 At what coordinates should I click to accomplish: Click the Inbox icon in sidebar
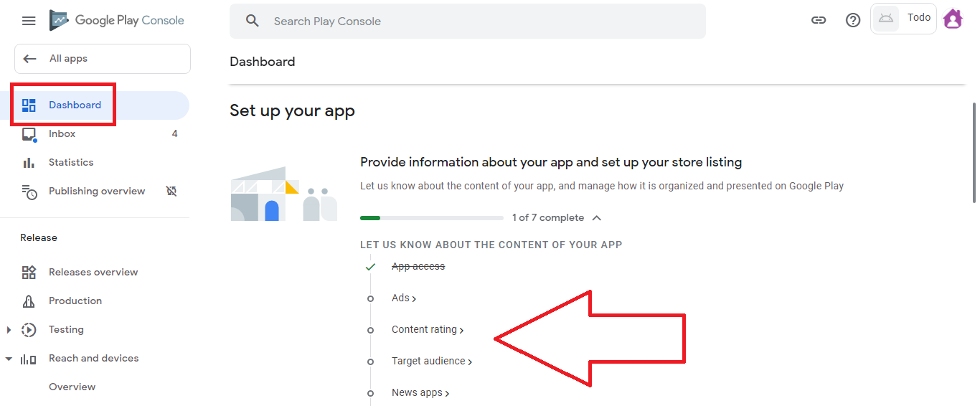click(29, 134)
